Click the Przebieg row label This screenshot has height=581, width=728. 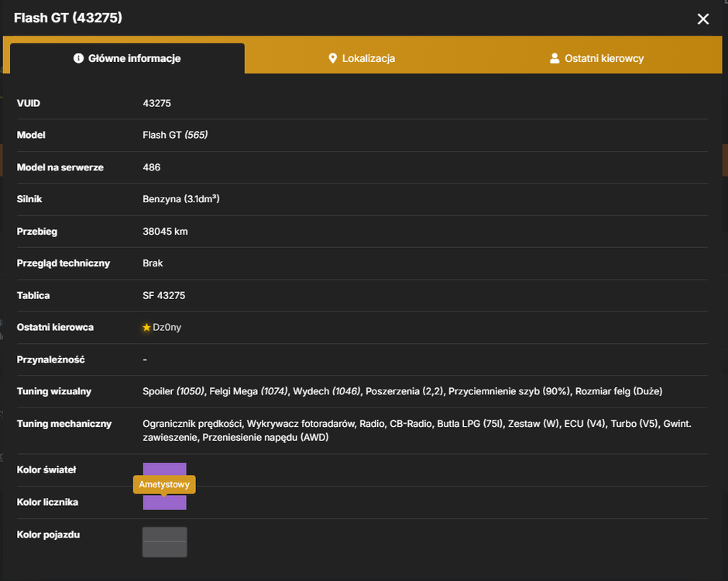(x=37, y=232)
